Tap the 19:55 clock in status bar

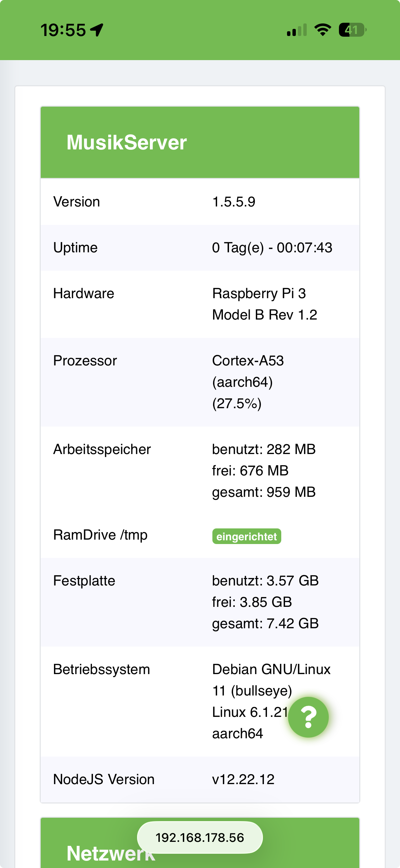pyautogui.click(x=63, y=30)
